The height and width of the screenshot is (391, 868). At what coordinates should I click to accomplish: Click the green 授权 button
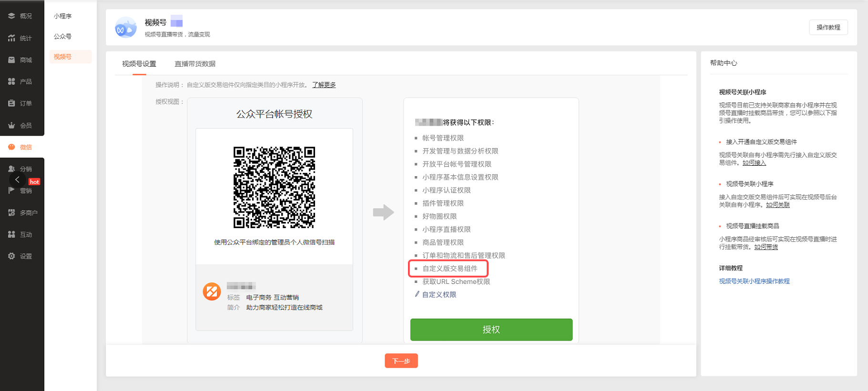pyautogui.click(x=491, y=330)
